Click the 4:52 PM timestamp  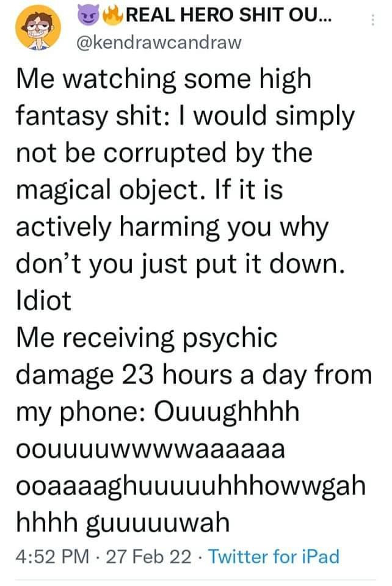click(53, 555)
